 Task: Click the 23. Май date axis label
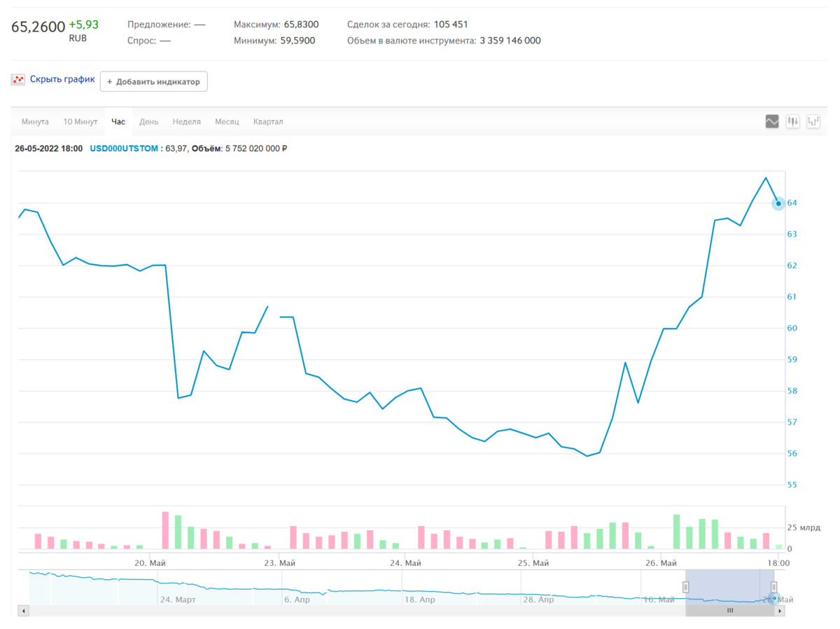click(279, 562)
